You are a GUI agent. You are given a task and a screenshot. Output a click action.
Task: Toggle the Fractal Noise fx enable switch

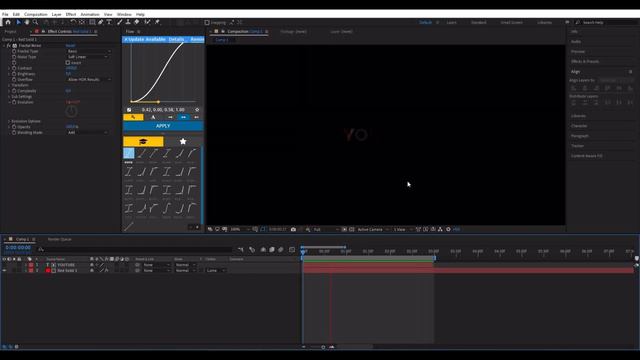point(9,46)
